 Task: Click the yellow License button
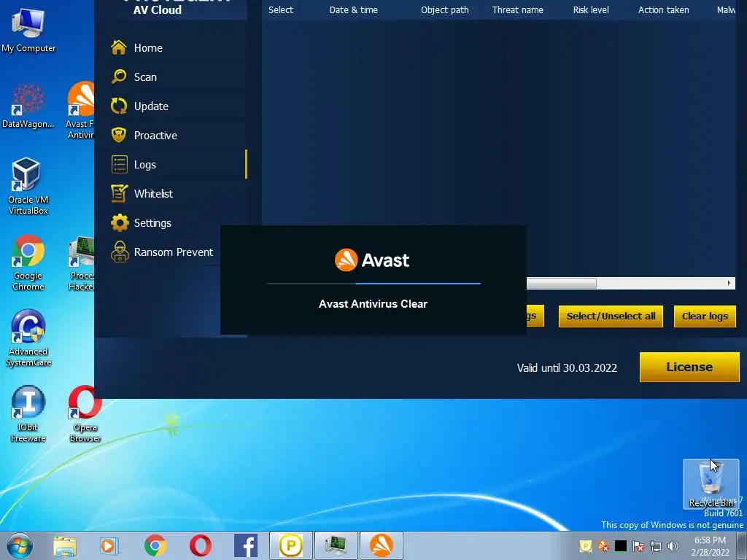689,367
